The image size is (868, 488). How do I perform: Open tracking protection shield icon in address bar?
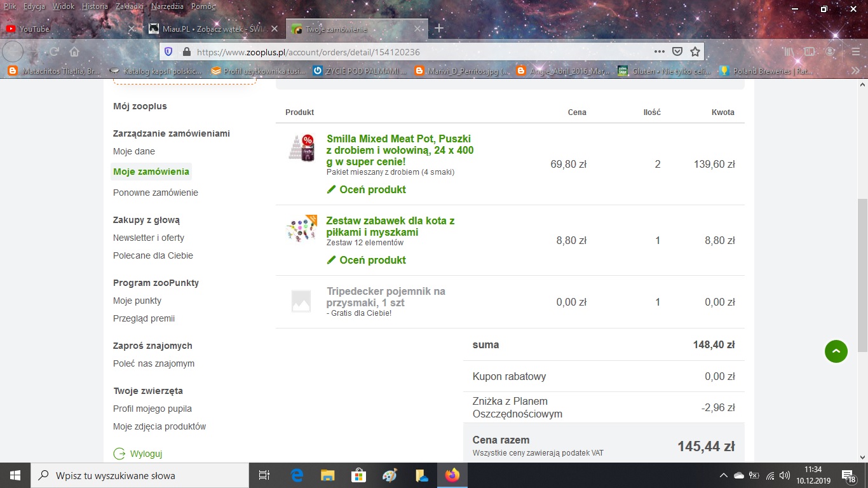point(168,51)
